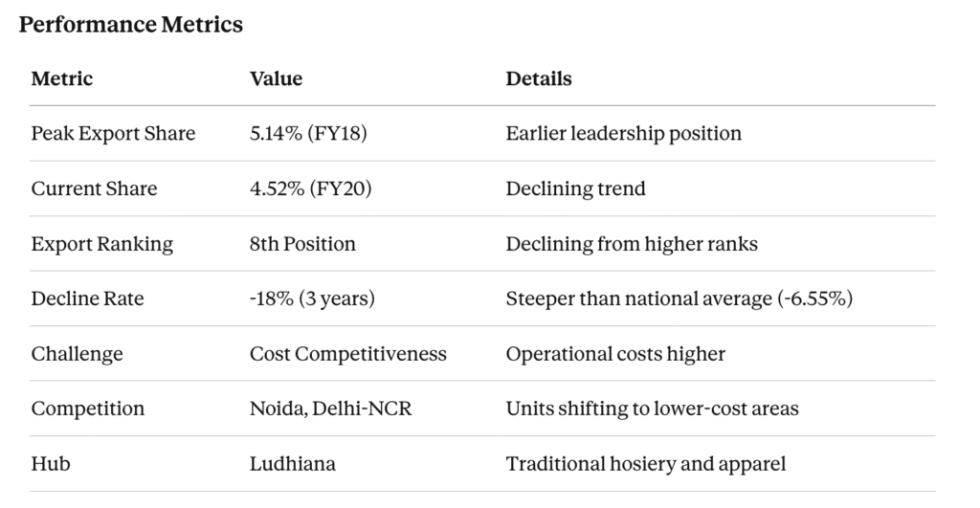Click the 4.52% (FY20) value

pyautogui.click(x=310, y=188)
